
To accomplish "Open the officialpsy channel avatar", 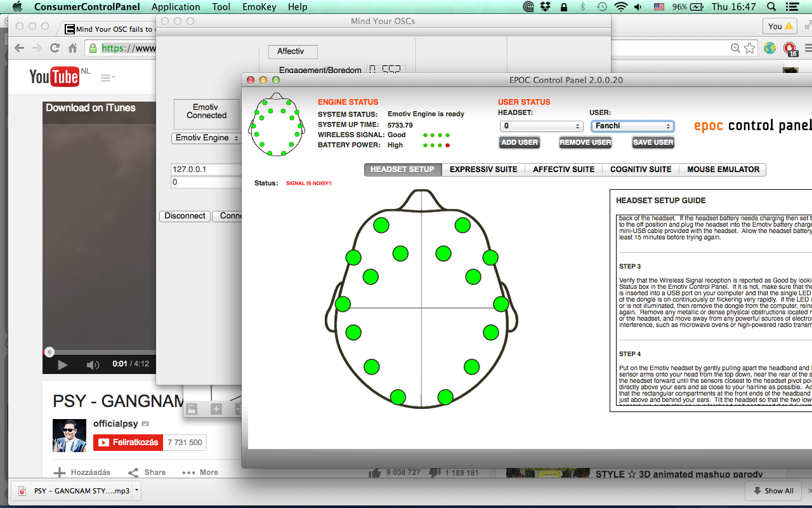I will click(69, 436).
